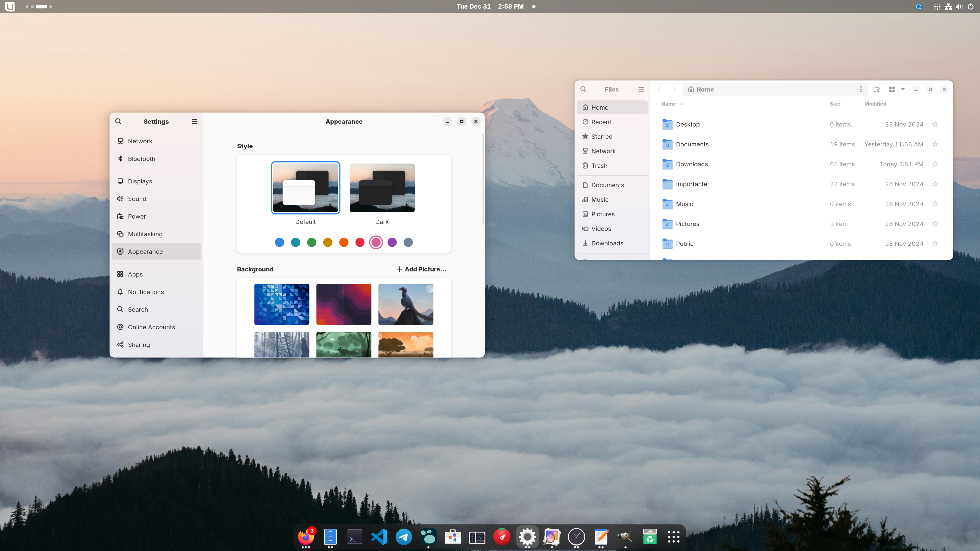Select the blue geometric wallpaper thumbnail
This screenshot has width=980, height=551.
coord(281,304)
